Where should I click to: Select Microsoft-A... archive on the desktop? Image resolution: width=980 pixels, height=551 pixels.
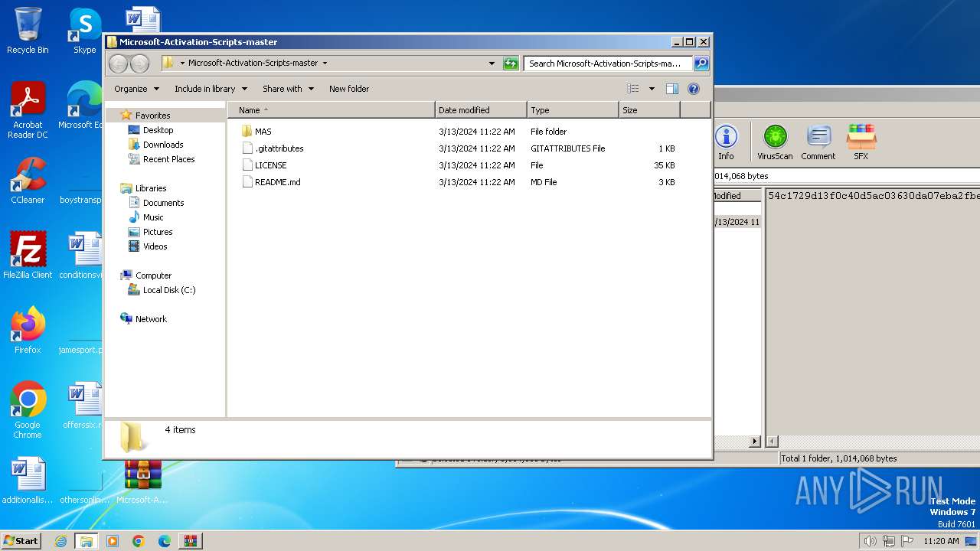click(x=142, y=482)
